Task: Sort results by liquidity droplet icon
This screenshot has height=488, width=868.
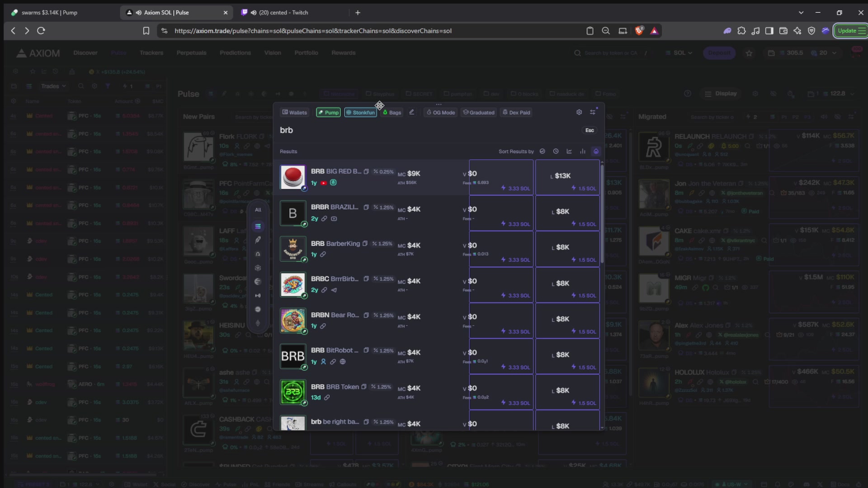Action: pos(596,151)
